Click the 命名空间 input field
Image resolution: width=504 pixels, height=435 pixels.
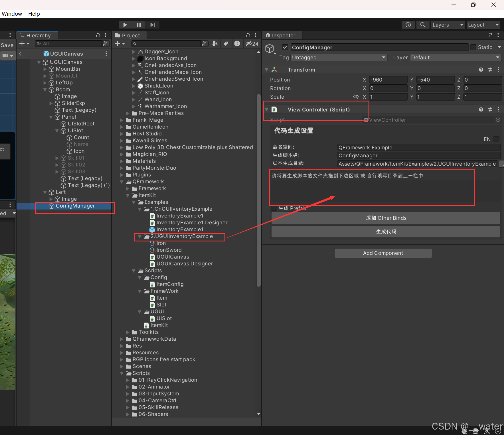pos(419,148)
